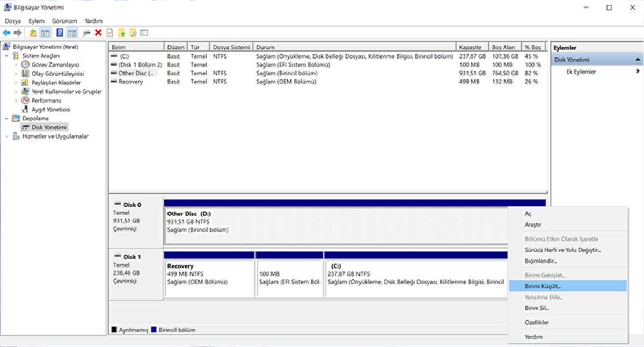644x347 pixels.
Task: Select the Recovery row in volume list
Action: click(x=130, y=82)
